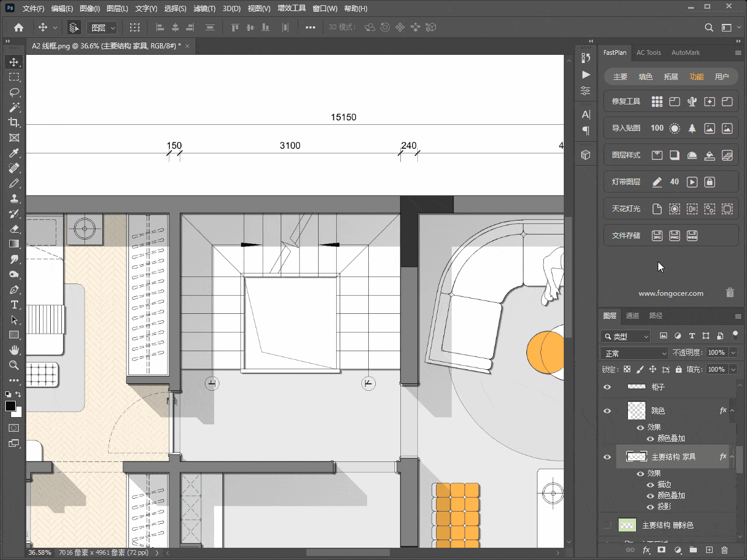Switch to the 通道 tab
The width and height of the screenshot is (747, 560).
632,316
